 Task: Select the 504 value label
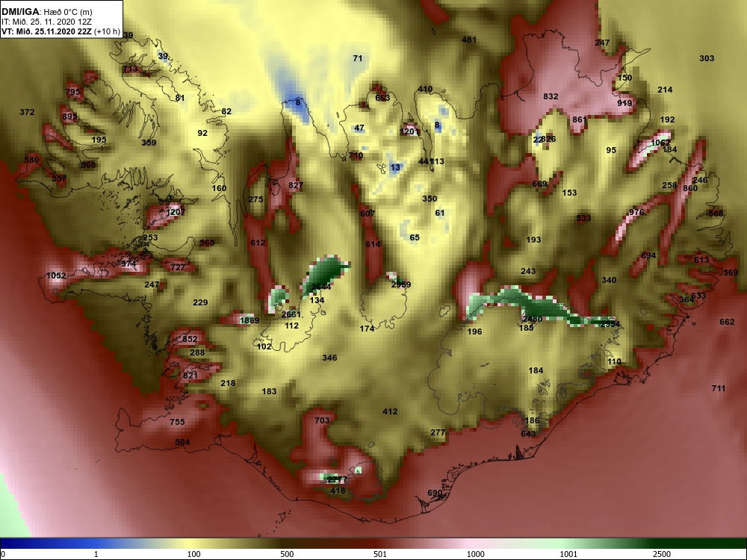[x=182, y=442]
